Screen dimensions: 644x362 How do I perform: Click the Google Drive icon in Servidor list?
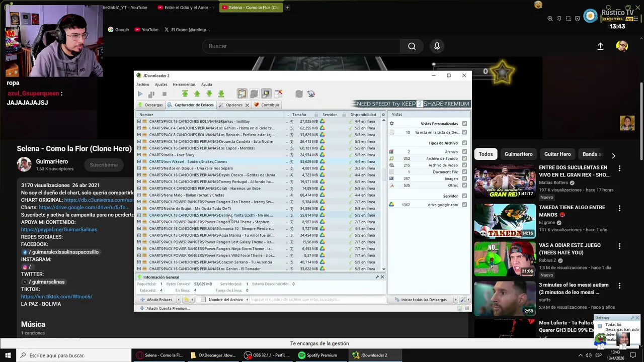(391, 205)
